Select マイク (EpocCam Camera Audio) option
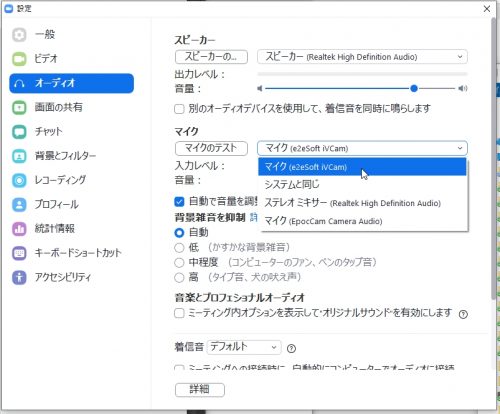This screenshot has width=500, height=414. click(x=362, y=221)
